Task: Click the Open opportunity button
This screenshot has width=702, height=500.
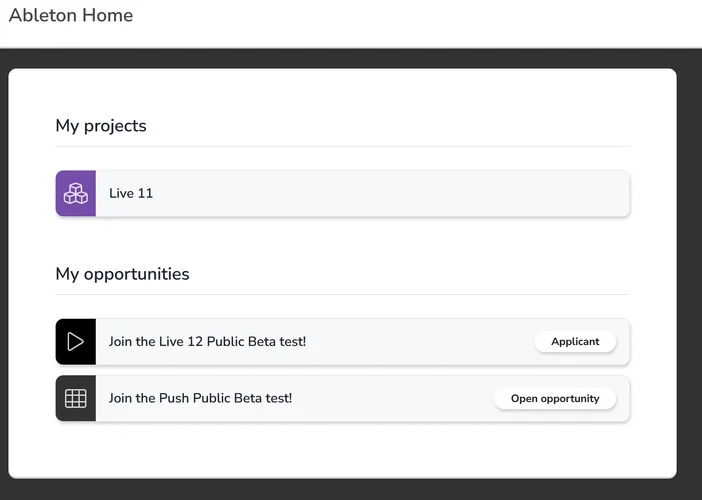Action: [x=555, y=398]
